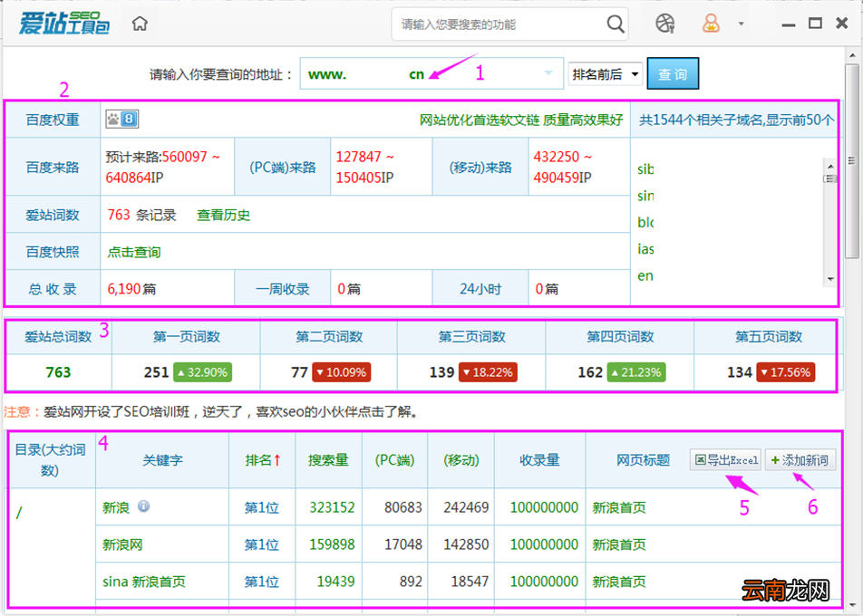863x616 pixels.
Task: Click the 32.90% first page badge
Action: click(202, 372)
